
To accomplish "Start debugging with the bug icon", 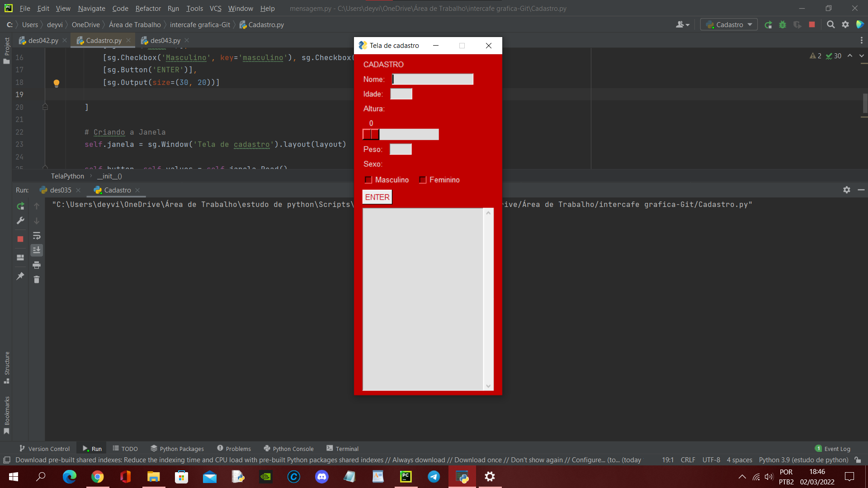I will pos(783,25).
